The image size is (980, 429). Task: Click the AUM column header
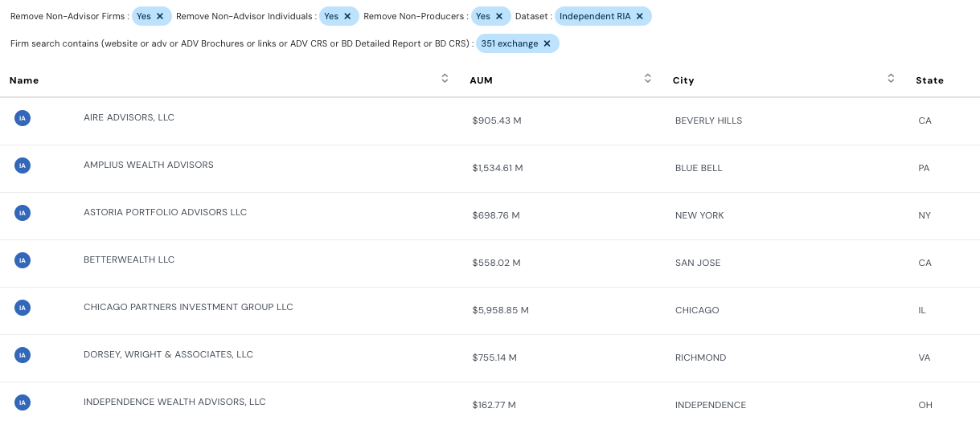(x=481, y=80)
